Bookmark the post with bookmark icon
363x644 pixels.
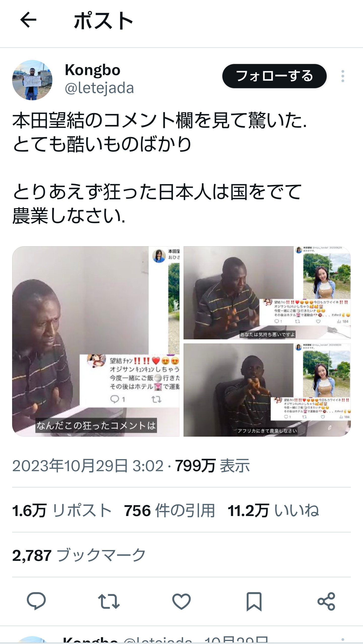[x=254, y=602]
